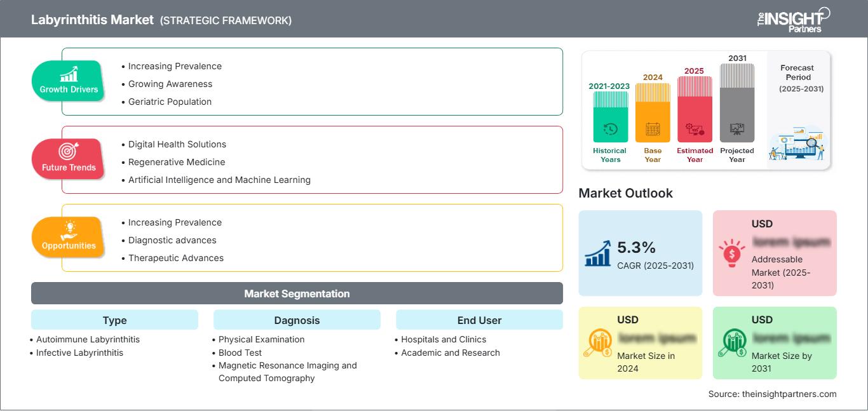This screenshot has height=411, width=868.
Task: Click the Opportunities lightbulb hand icon
Action: coord(69,229)
